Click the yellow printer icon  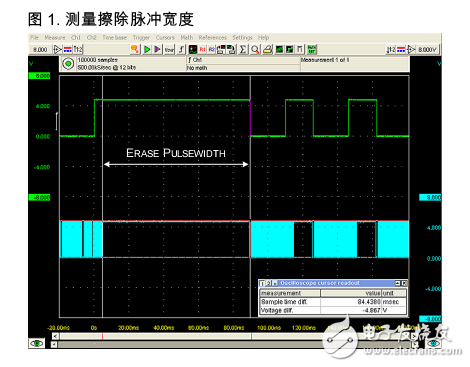coord(267,50)
